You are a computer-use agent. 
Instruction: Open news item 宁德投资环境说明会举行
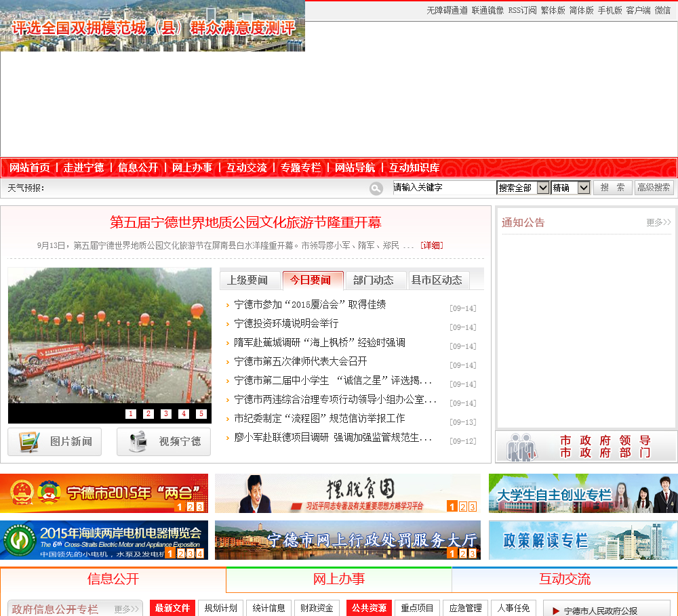click(x=286, y=323)
